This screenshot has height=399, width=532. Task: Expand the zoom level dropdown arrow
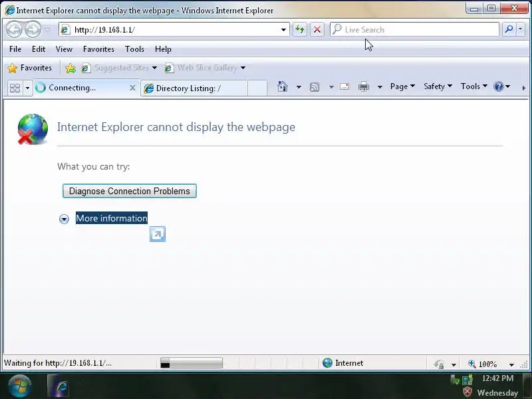(511, 364)
